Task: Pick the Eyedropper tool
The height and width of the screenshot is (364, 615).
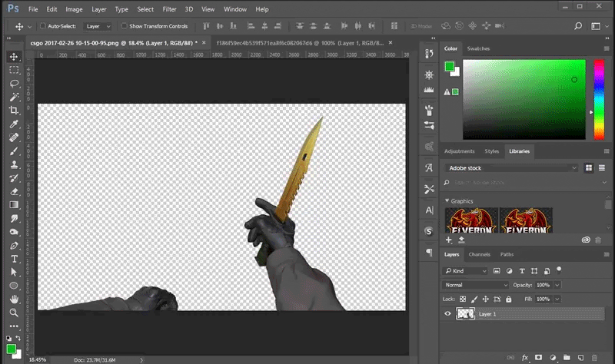Action: coord(14,124)
